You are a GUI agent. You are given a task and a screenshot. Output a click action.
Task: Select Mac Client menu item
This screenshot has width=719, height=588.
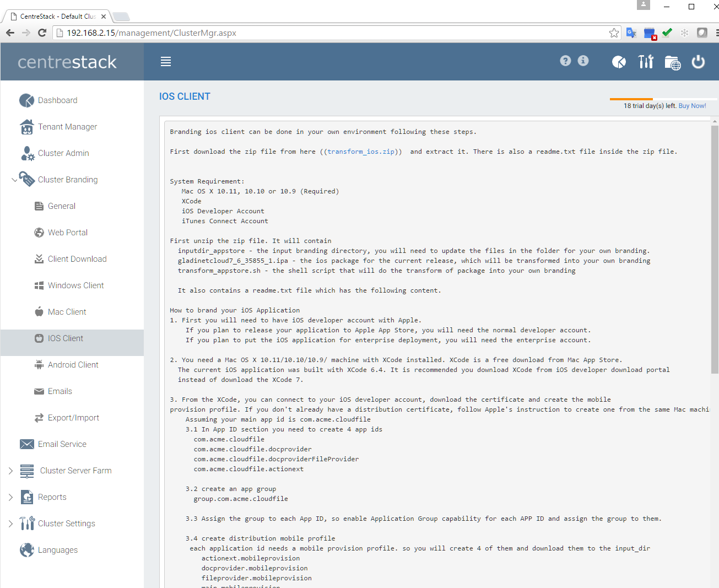point(67,312)
